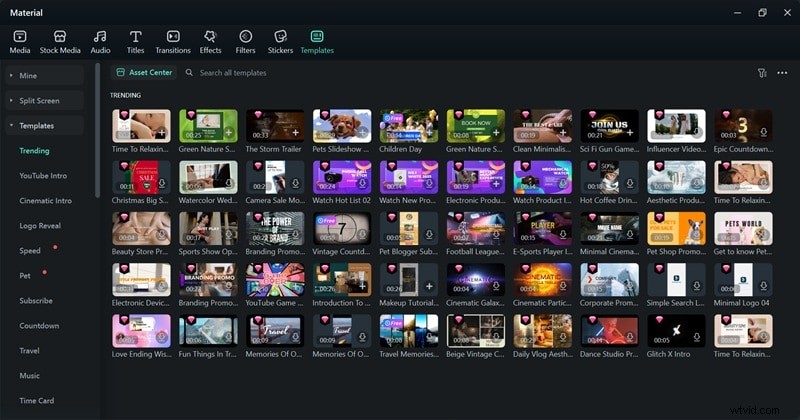Viewport: 800px width, 420px height.
Task: Select YouTube Intro in the sidebar
Action: pyautogui.click(x=45, y=175)
